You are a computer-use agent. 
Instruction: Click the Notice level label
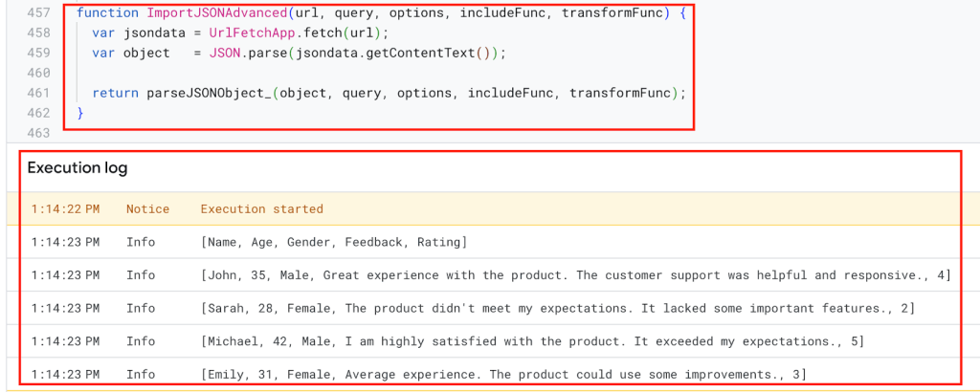pos(147,208)
